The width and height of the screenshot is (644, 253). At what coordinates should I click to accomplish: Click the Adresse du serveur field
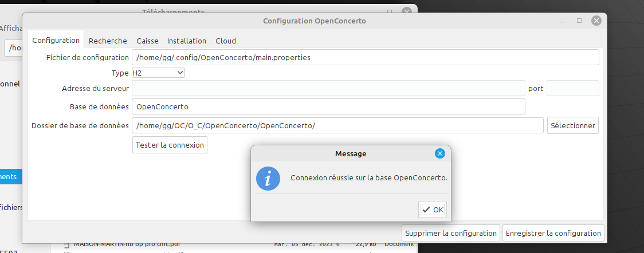tap(328, 88)
